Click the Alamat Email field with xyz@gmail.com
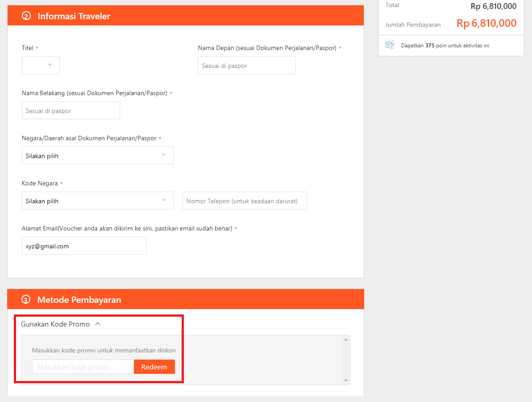This screenshot has height=402, width=532. (x=84, y=246)
